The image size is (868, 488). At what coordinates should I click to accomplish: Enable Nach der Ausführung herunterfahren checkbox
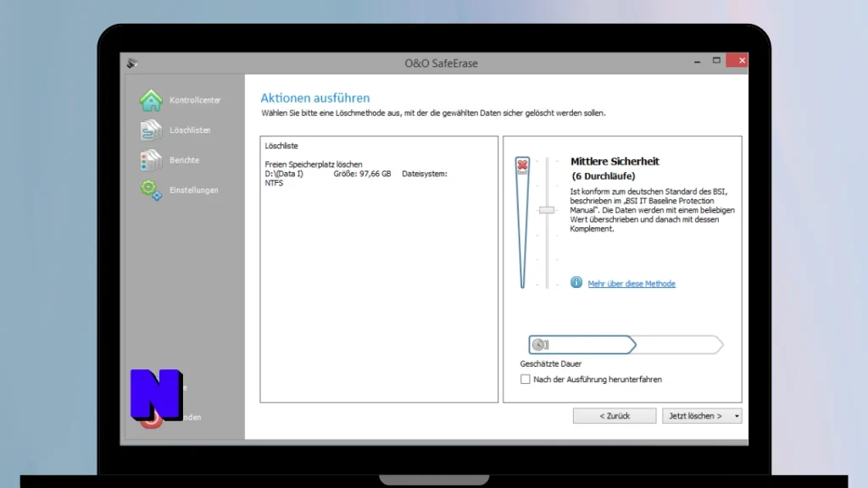(x=525, y=379)
